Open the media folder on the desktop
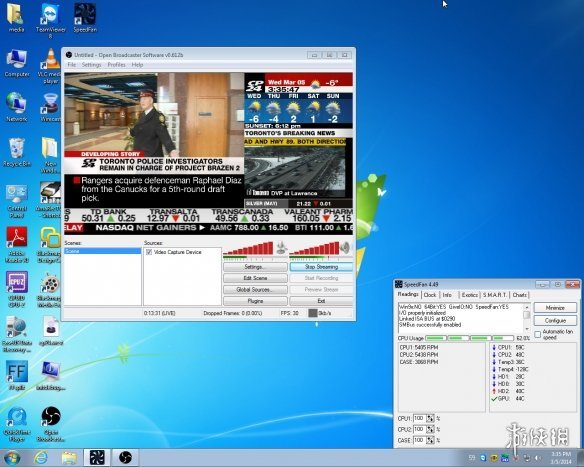Screen dimensions: 584x467 click(x=16, y=18)
